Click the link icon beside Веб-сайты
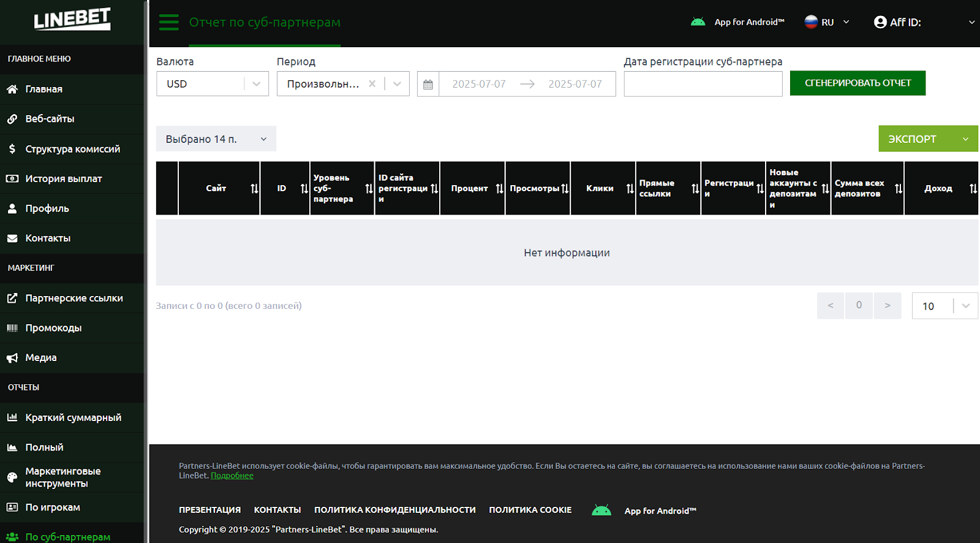Image resolution: width=980 pixels, height=543 pixels. [12, 119]
